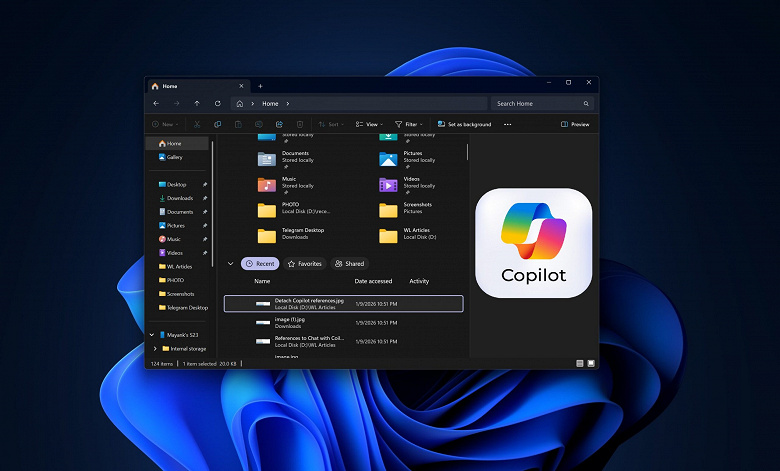Click the Share icon in toolbar
780x471 pixels.
click(280, 124)
